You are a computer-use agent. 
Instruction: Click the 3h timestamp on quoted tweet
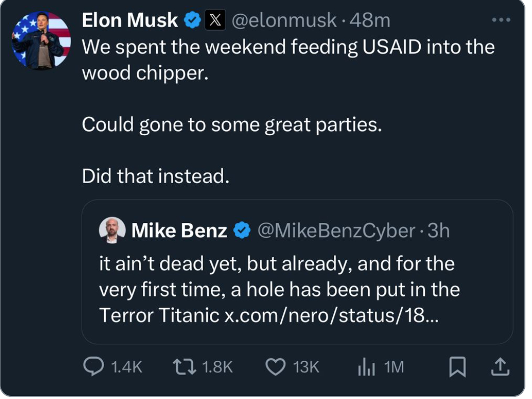439,231
